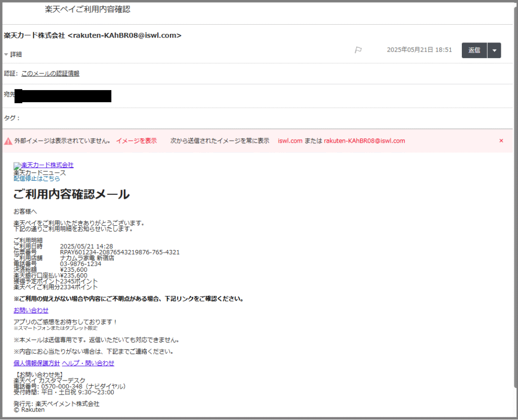Click the subject 楽天ペイご利用内容確認
The image size is (518, 420).
88,9
